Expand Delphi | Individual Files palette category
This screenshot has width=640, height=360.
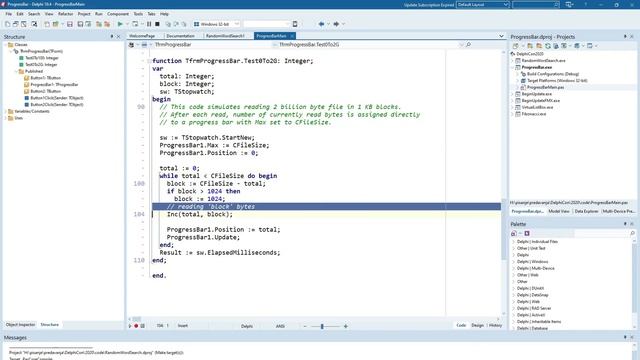coord(513,242)
